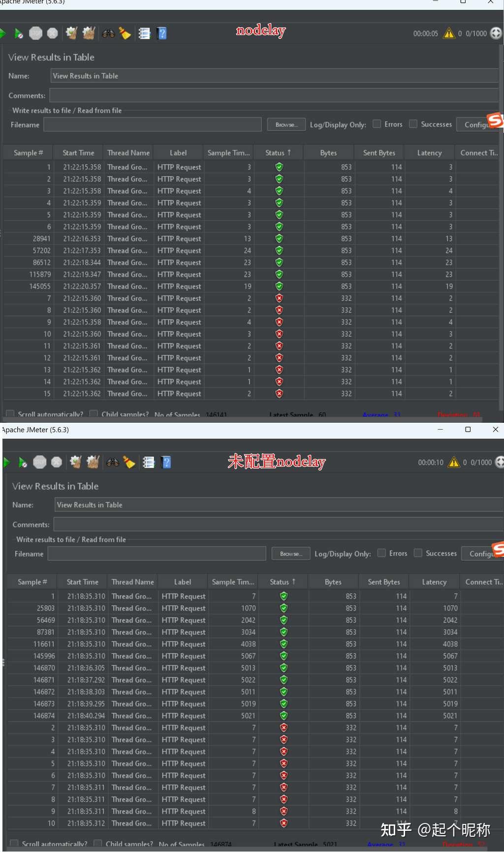Click the Filename field in the nodelay window
Image resolution: width=504 pixels, height=852 pixels.
coord(153,125)
